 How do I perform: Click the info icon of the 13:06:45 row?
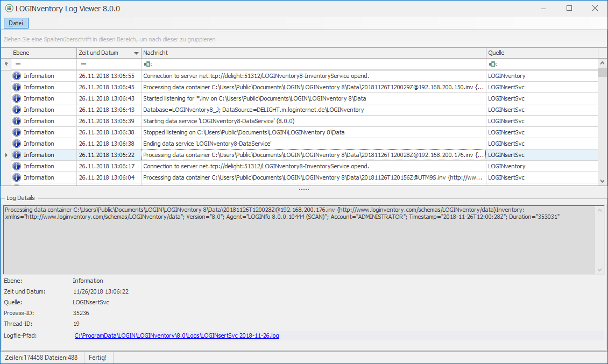[x=17, y=87]
